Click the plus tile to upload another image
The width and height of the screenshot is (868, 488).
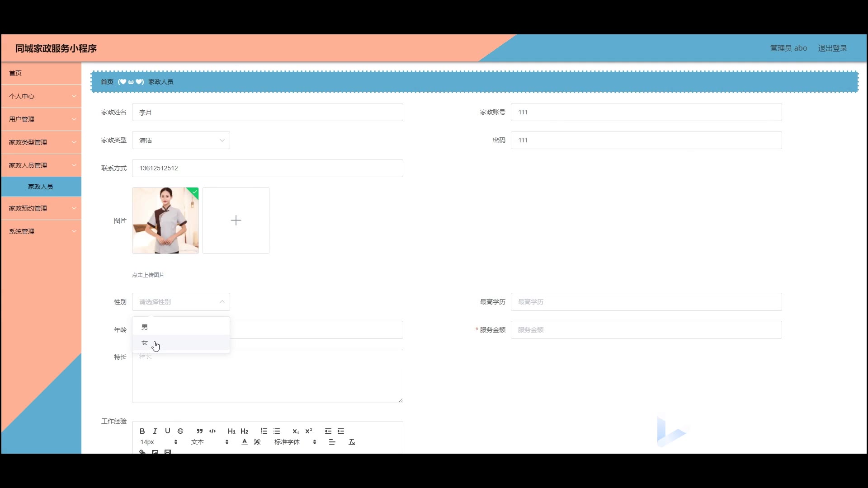coord(236,221)
